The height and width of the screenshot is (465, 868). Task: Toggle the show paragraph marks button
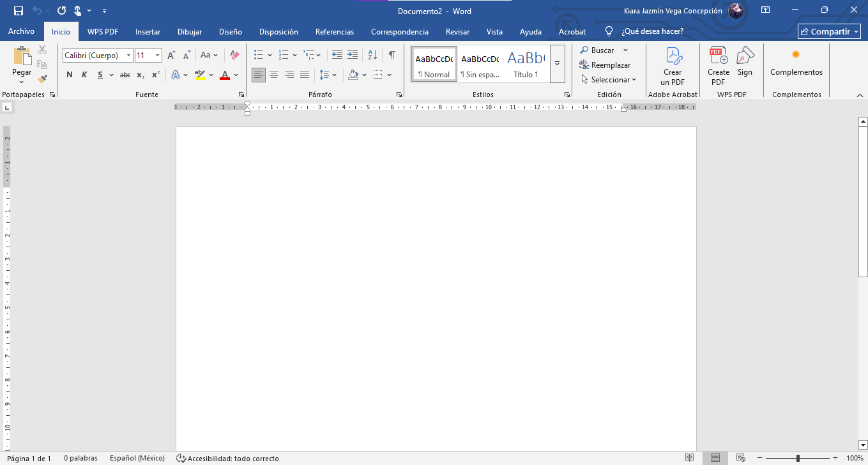coord(392,56)
